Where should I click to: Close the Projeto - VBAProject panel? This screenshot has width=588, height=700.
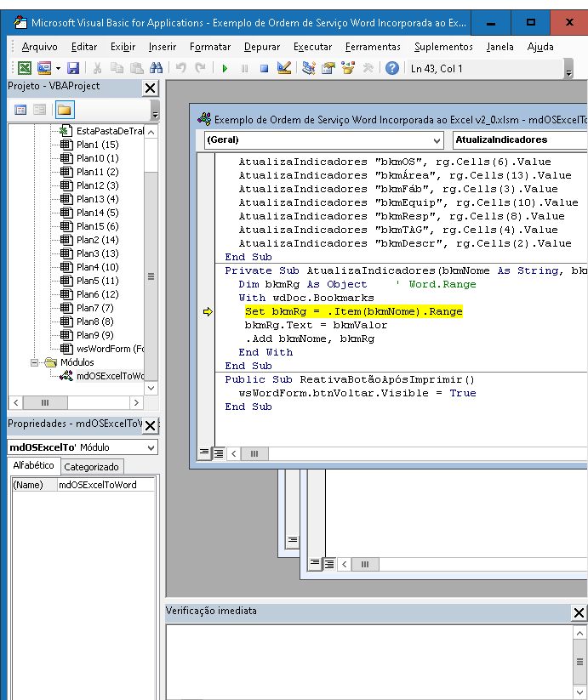click(x=151, y=88)
